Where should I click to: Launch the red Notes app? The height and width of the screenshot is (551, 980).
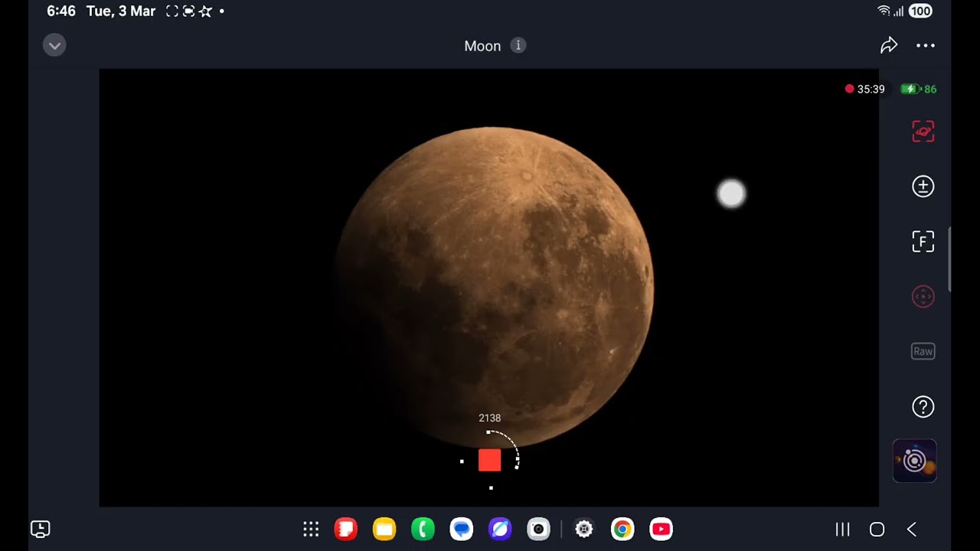pyautogui.click(x=346, y=529)
